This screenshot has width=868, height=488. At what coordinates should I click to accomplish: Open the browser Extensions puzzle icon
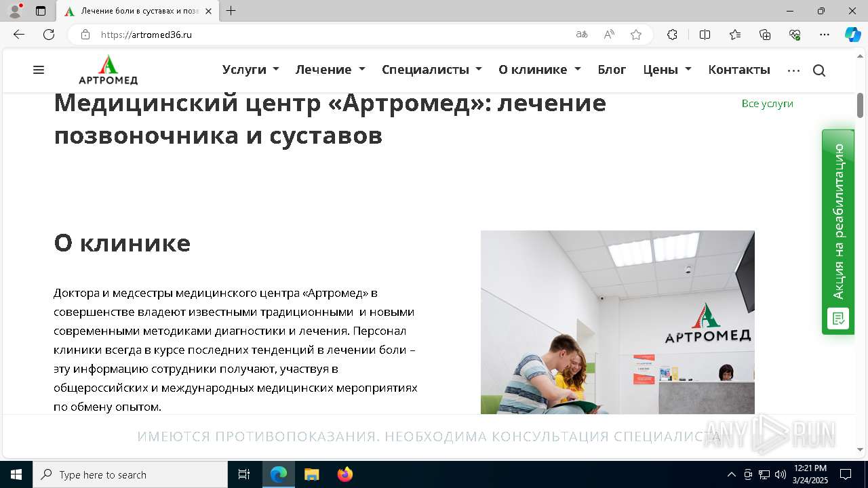pos(672,35)
